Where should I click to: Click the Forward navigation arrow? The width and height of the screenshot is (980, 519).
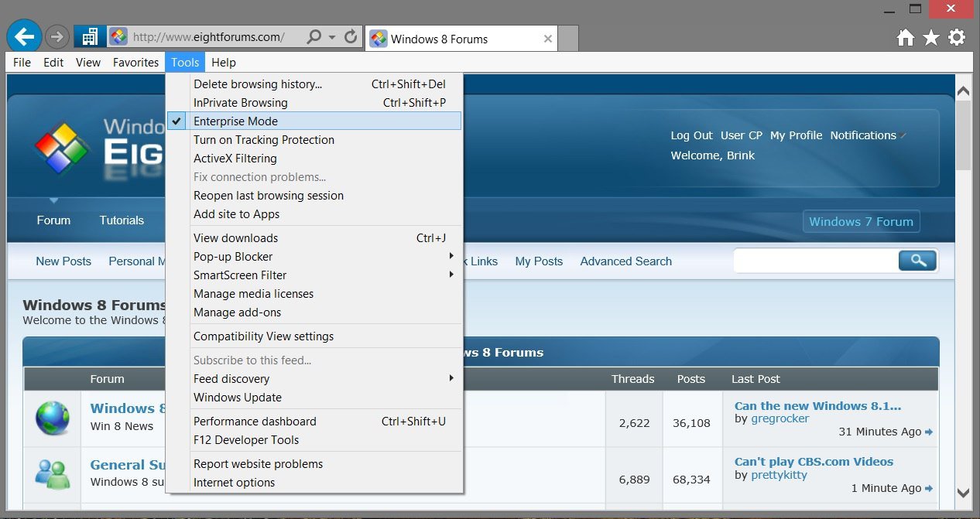point(57,36)
